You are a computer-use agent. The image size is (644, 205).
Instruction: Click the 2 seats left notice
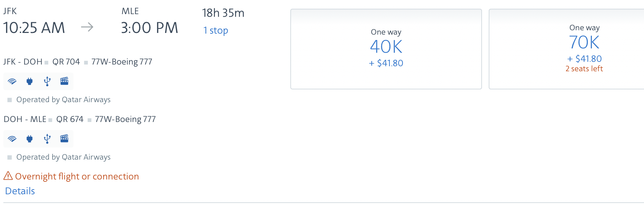click(584, 69)
